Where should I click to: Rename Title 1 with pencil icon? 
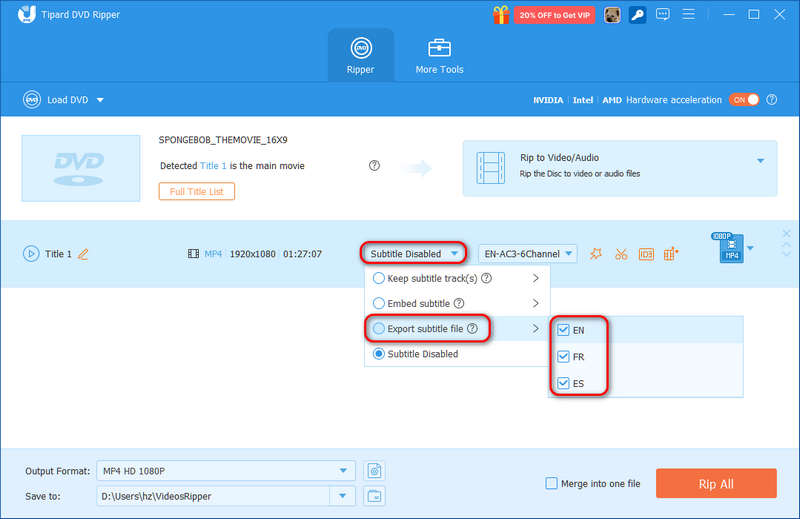83,254
